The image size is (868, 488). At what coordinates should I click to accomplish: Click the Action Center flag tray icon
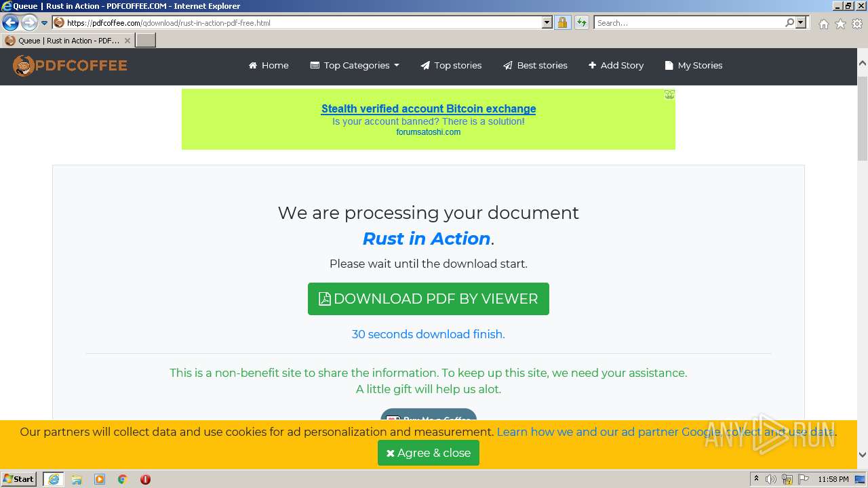click(804, 479)
